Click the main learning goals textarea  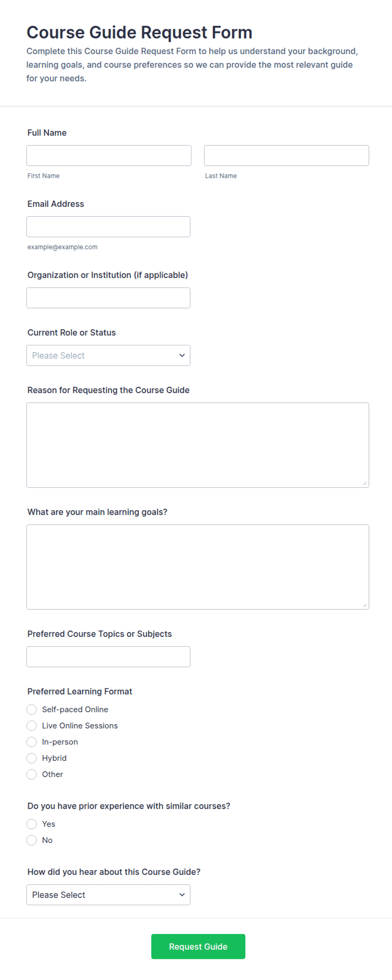click(x=198, y=567)
